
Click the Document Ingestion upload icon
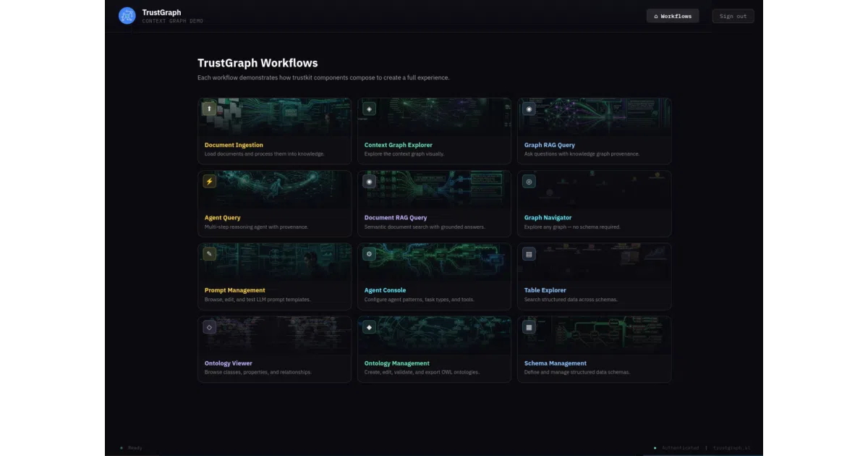click(210, 109)
